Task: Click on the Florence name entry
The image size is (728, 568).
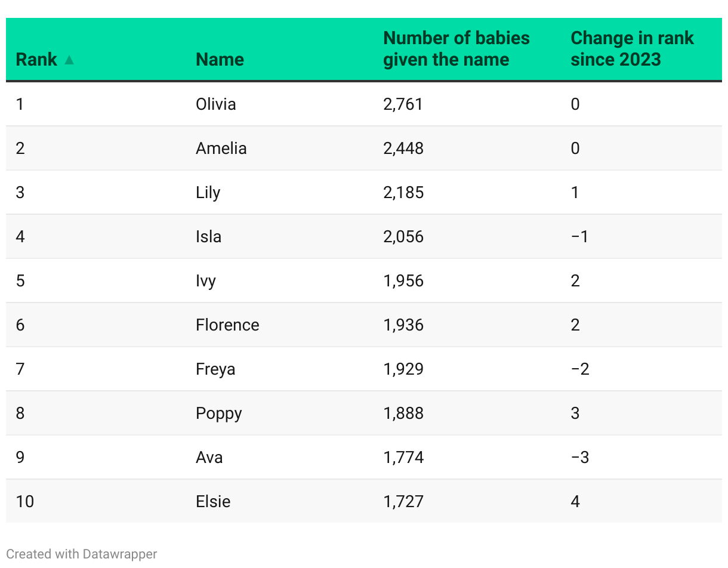Action: tap(227, 325)
